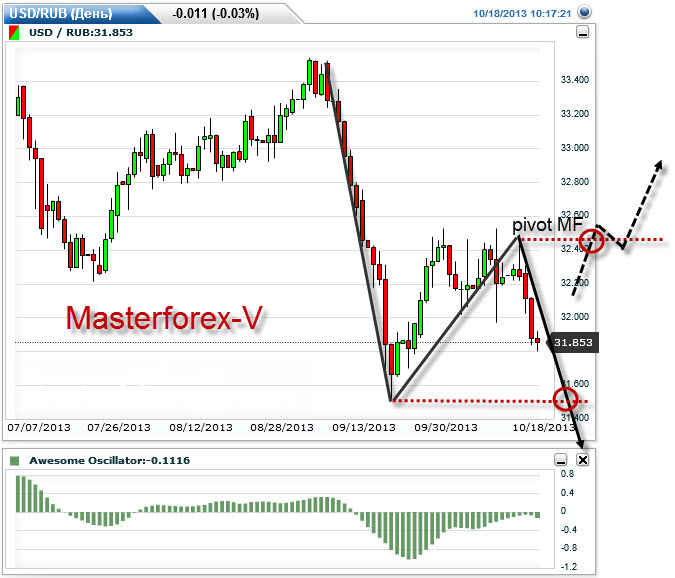Click the 31.853 current price label

click(x=573, y=343)
